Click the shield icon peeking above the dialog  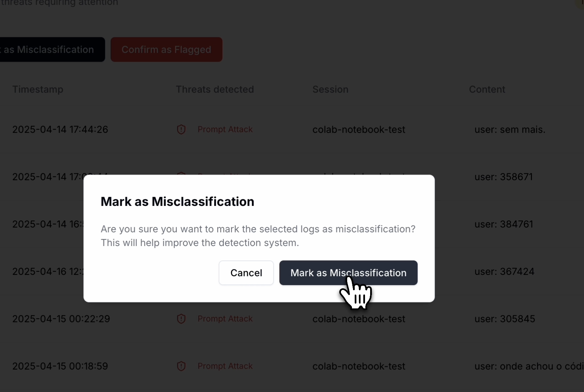coord(181,174)
